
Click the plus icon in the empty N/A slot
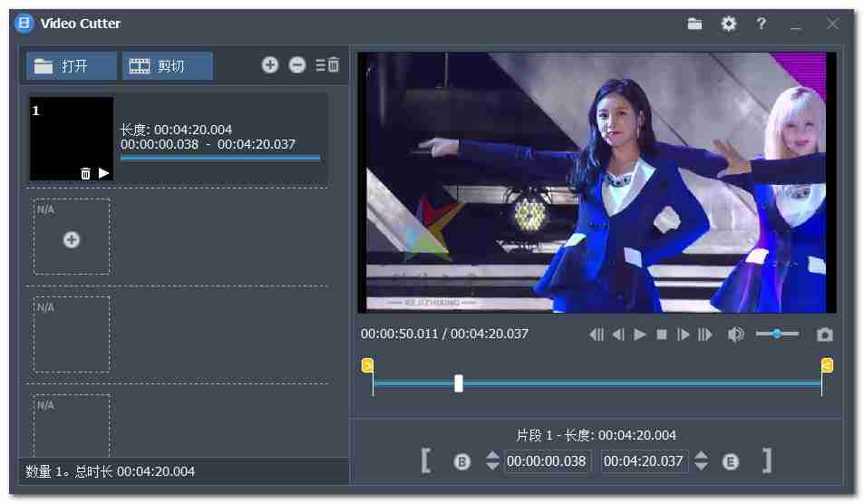coord(71,239)
